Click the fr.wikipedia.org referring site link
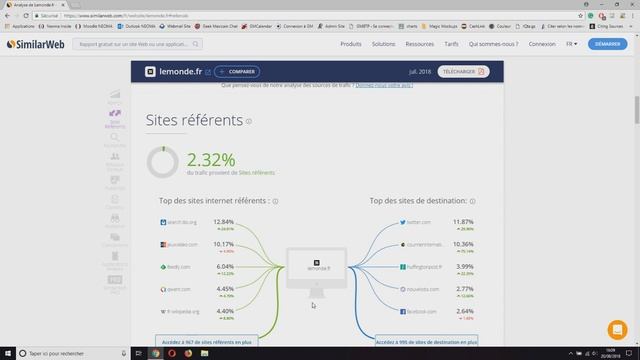 pos(183,312)
